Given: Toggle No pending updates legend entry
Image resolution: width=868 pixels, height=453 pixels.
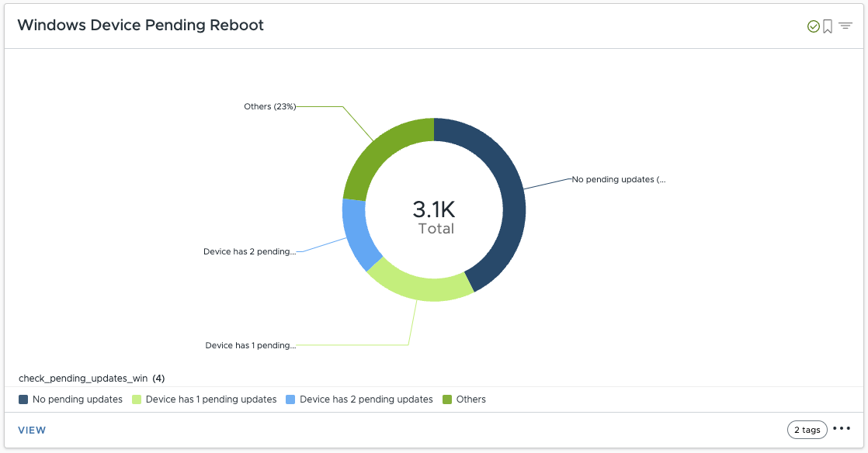Looking at the screenshot, I should point(77,399).
